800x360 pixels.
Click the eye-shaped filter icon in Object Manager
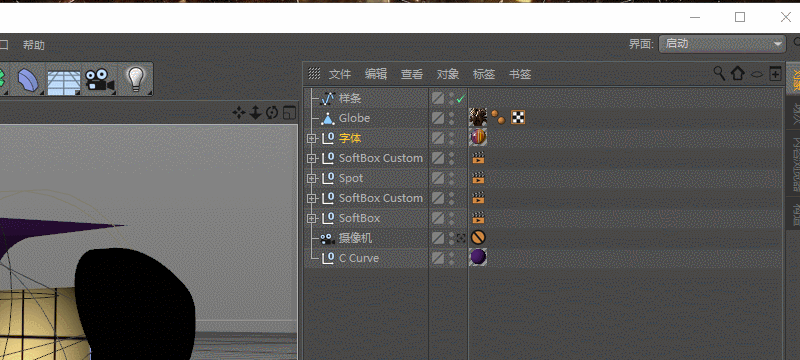[757, 74]
